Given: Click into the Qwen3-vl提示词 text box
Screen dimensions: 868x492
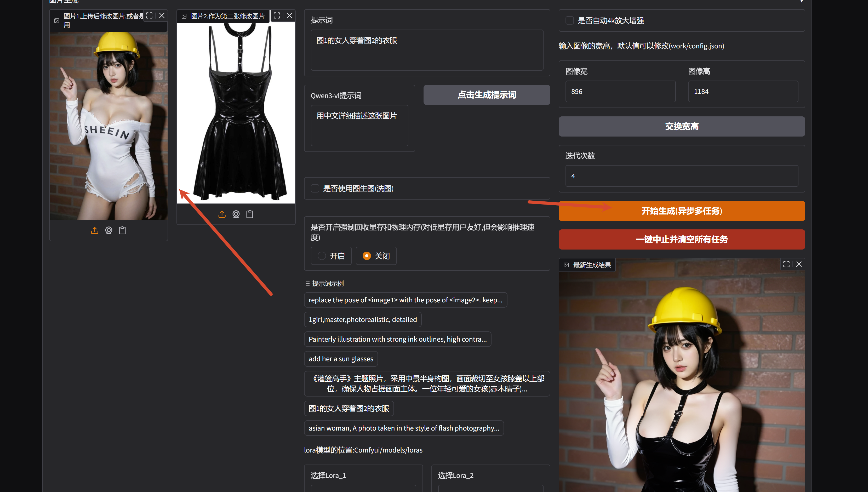Looking at the screenshot, I should [x=359, y=126].
